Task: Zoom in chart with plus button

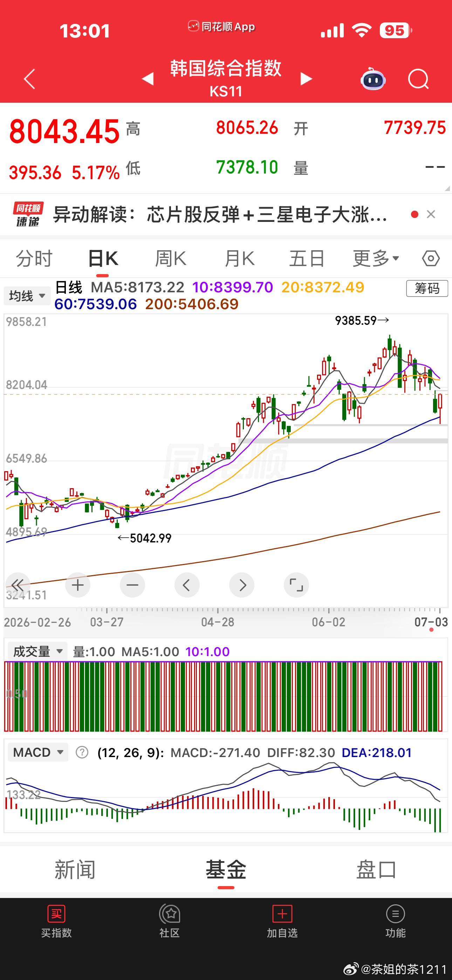Action: tap(78, 585)
